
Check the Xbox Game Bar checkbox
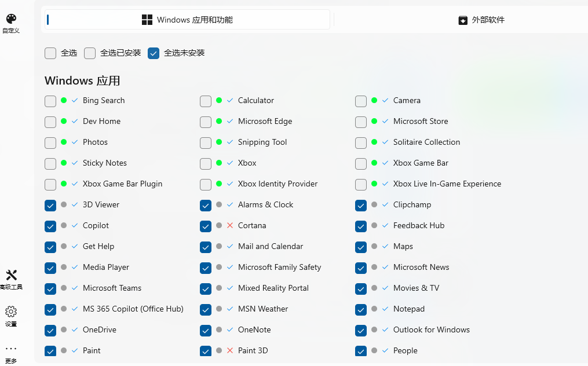pyautogui.click(x=361, y=163)
